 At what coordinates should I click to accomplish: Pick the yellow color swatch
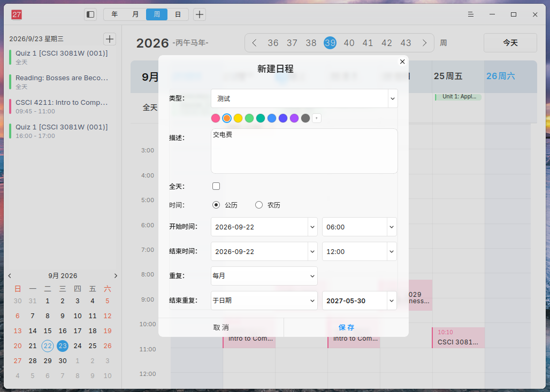(x=238, y=118)
